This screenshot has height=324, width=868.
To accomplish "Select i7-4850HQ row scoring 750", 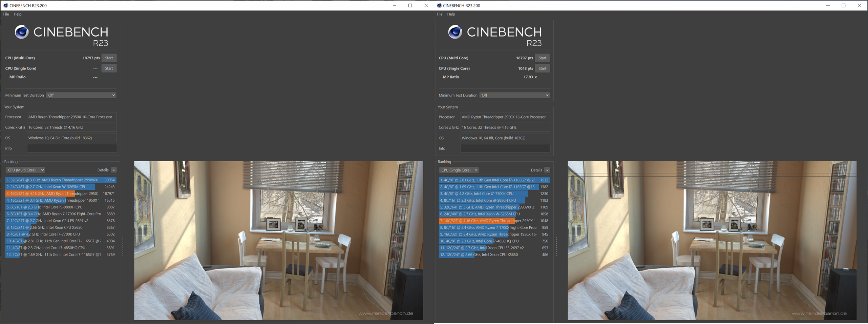I will pos(494,241).
